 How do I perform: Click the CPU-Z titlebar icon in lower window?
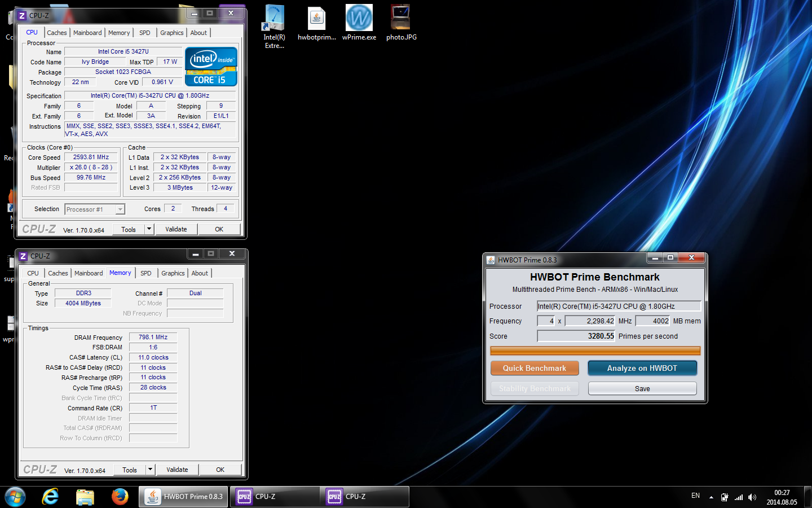click(x=23, y=256)
